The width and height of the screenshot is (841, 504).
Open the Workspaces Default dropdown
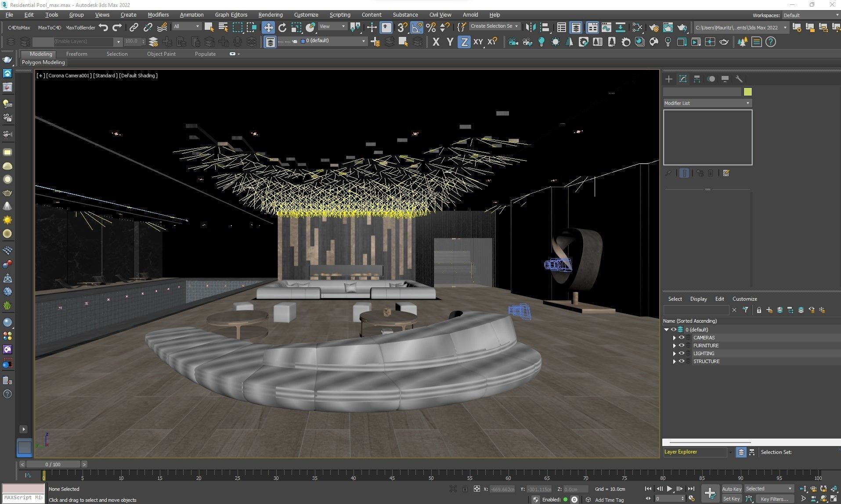click(x=810, y=15)
